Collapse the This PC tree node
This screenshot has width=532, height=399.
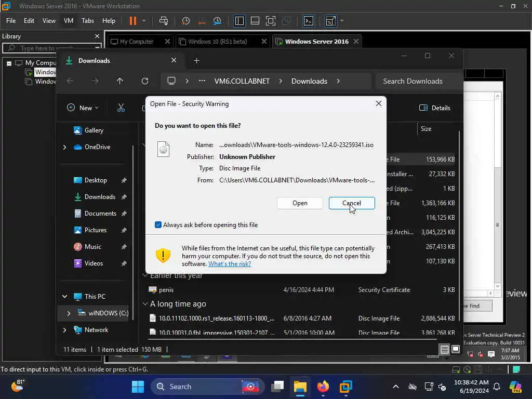(64, 297)
